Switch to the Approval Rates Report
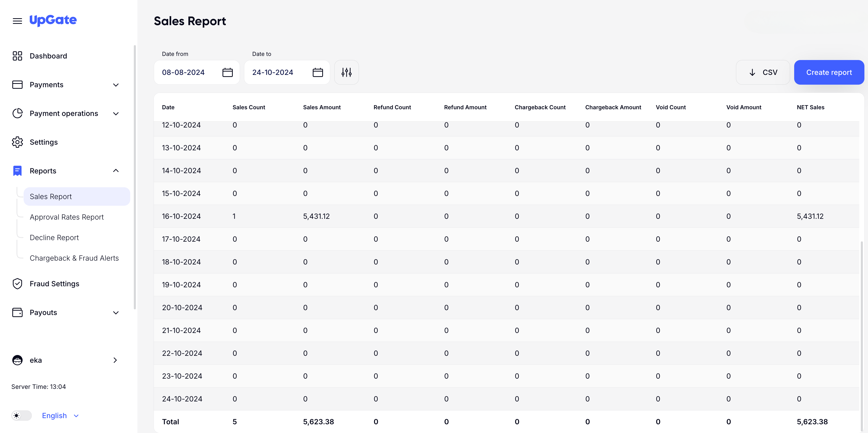The width and height of the screenshot is (868, 433). (67, 217)
